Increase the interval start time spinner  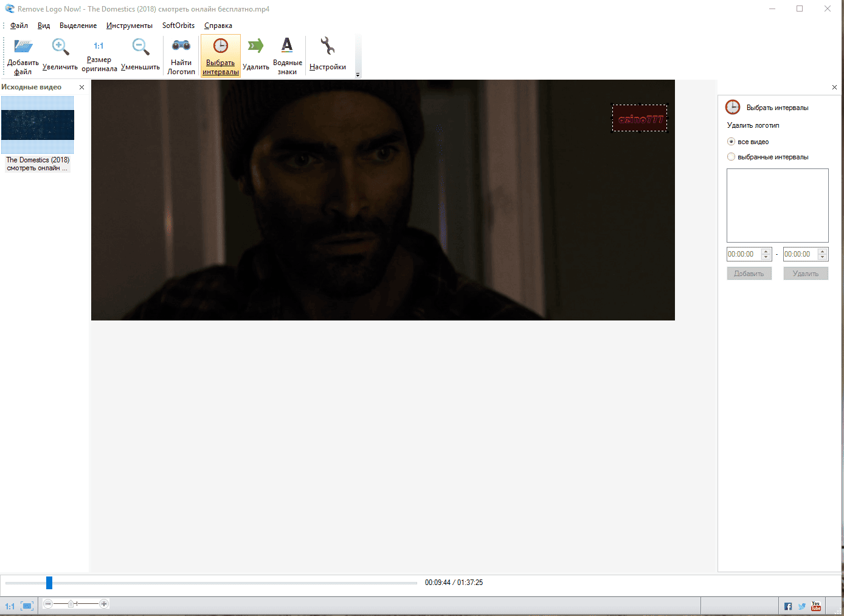click(766, 251)
